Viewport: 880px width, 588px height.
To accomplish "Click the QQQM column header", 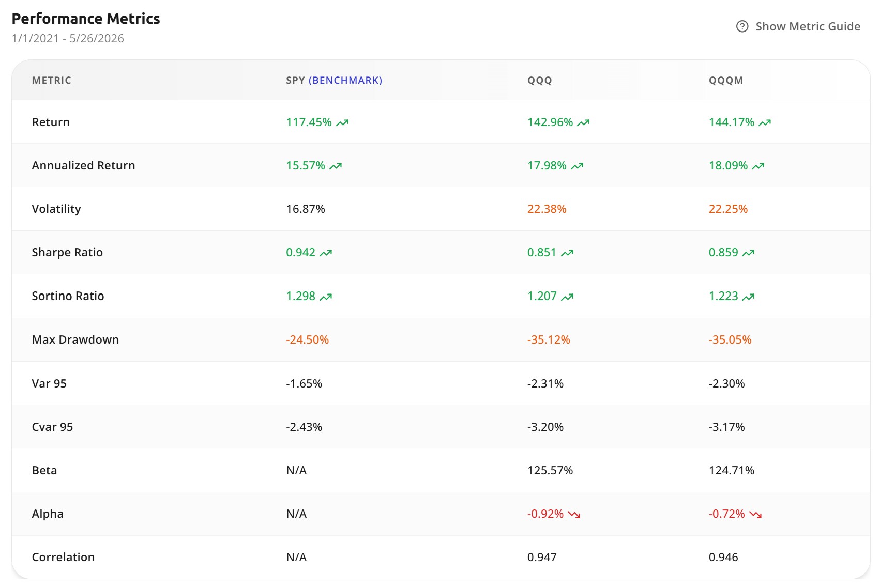I will pyautogui.click(x=726, y=80).
